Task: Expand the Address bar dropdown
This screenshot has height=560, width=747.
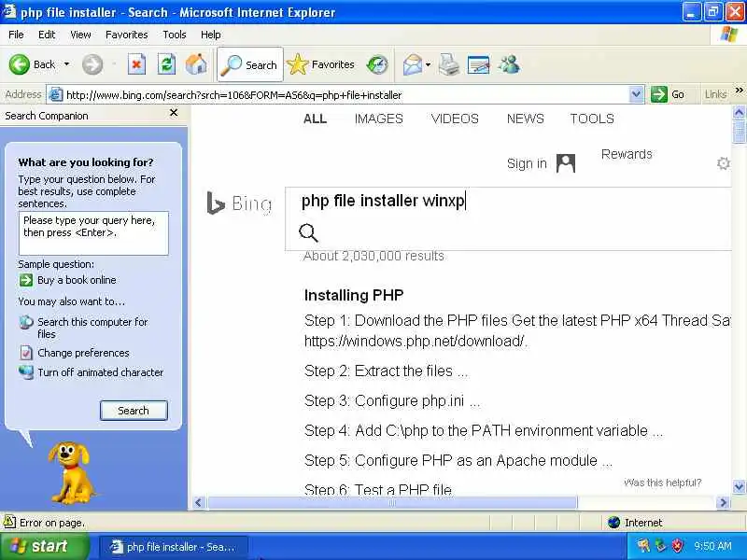Action: pyautogui.click(x=636, y=95)
